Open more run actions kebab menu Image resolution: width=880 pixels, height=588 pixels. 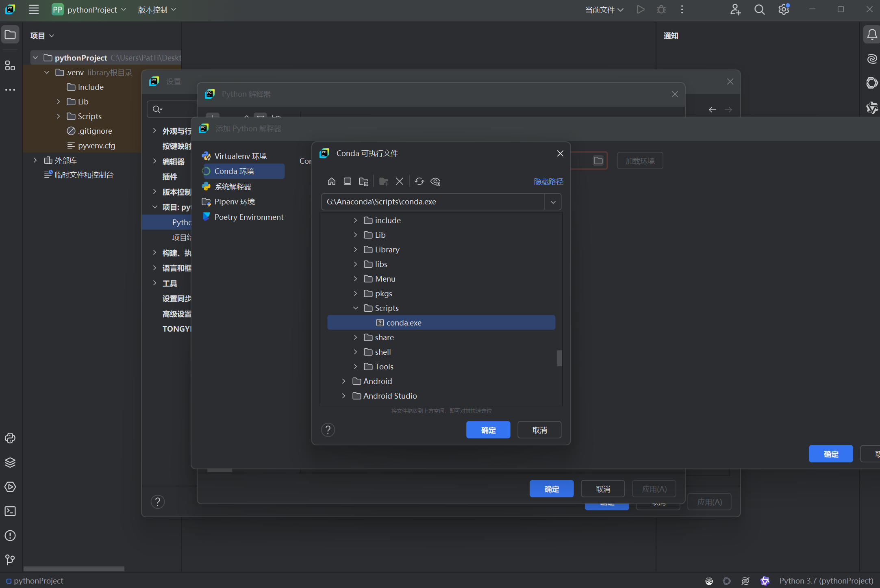[682, 9]
